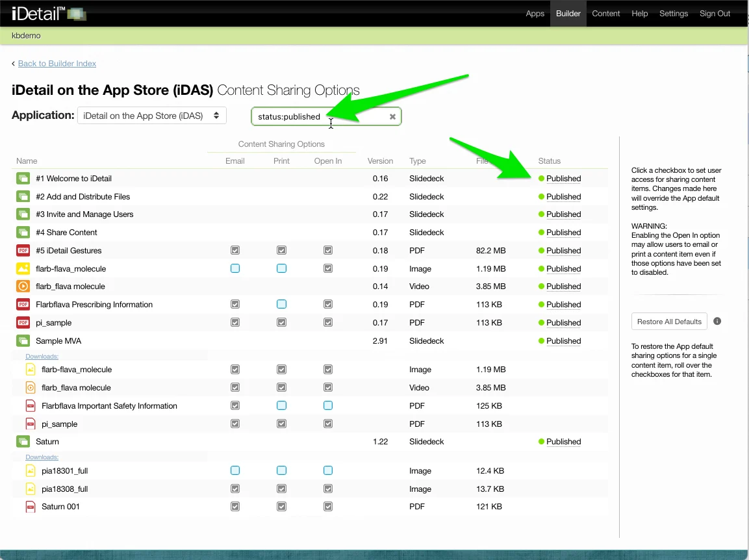Click into the status:published search field

[x=318, y=117]
